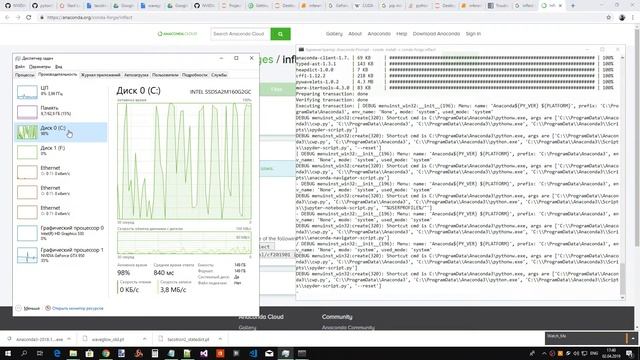The image size is (640, 360).
Task: Switch to the Пользователи tab
Action: [x=165, y=75]
